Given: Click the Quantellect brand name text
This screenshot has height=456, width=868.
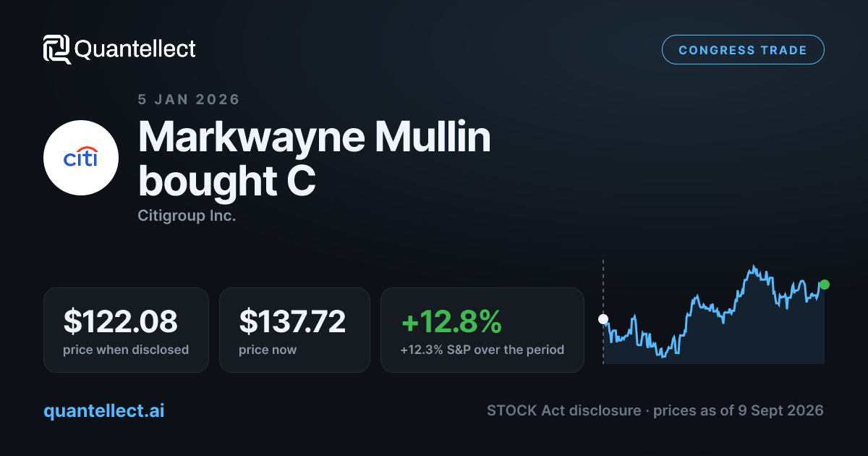Looking at the screenshot, I should 135,49.
